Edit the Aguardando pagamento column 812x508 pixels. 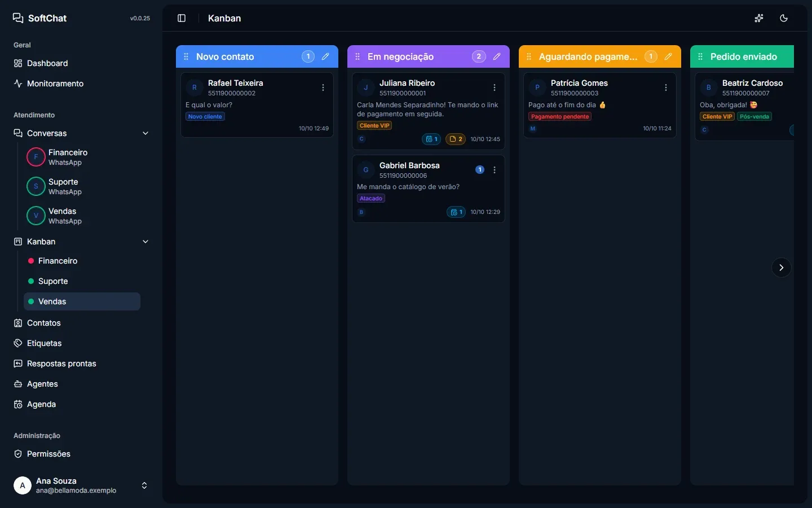click(668, 56)
